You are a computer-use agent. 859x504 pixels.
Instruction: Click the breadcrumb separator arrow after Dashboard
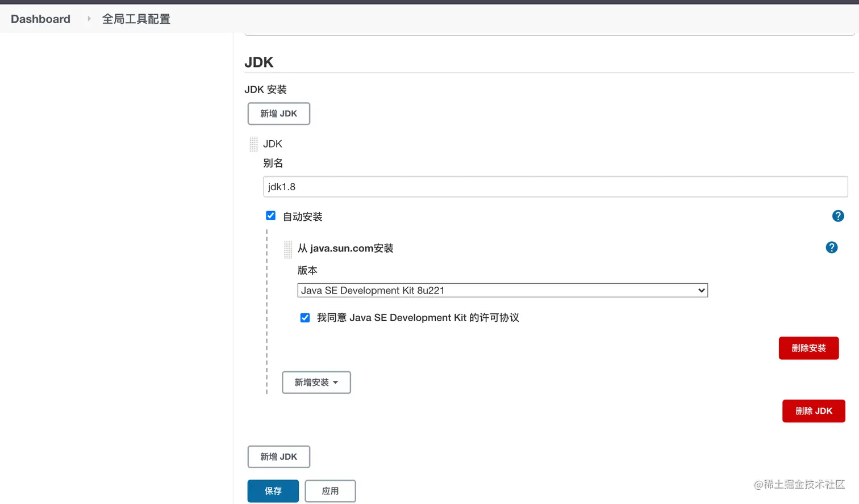click(x=89, y=18)
